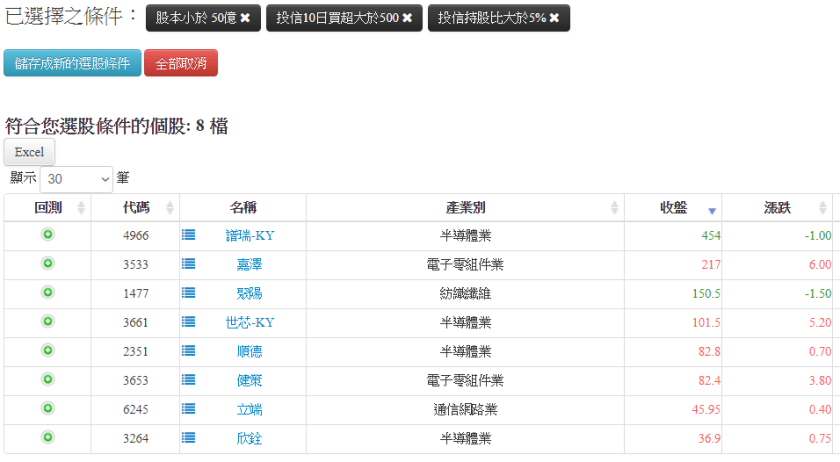Click the green backtest icon for 欣銓
This screenshot has height=462, width=840.
pyautogui.click(x=47, y=438)
